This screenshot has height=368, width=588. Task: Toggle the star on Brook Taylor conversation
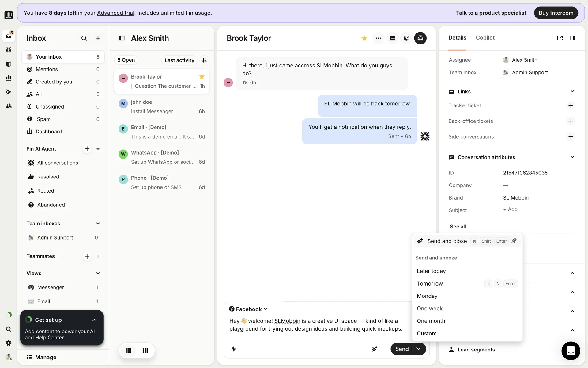(x=364, y=38)
